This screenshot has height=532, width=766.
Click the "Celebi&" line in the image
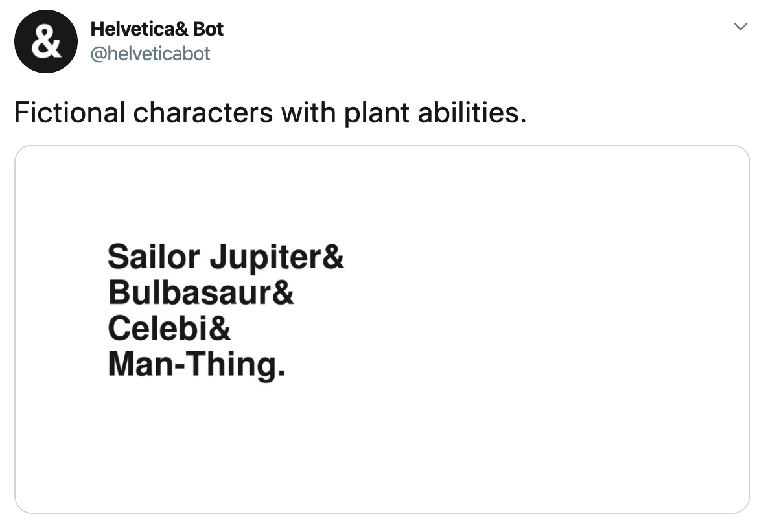[x=169, y=329]
